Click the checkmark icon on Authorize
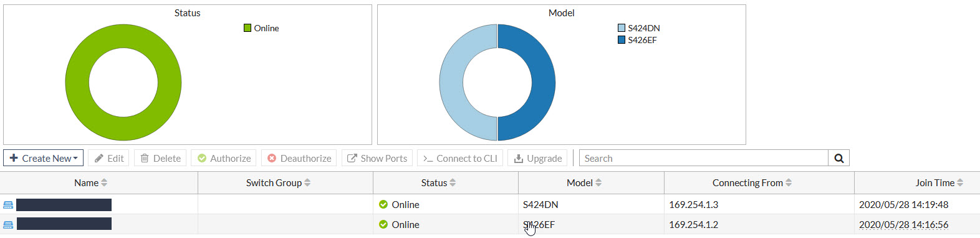The width and height of the screenshot is (980, 238). point(202,158)
